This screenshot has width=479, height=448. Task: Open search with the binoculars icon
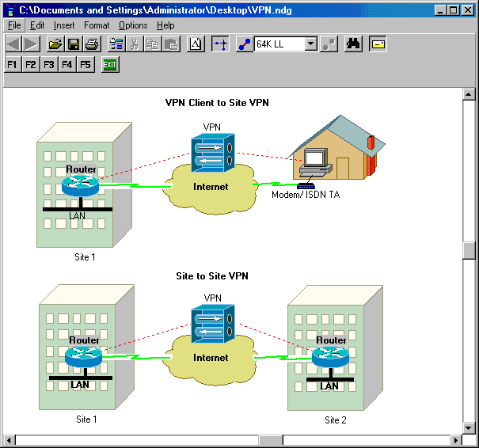tap(353, 44)
